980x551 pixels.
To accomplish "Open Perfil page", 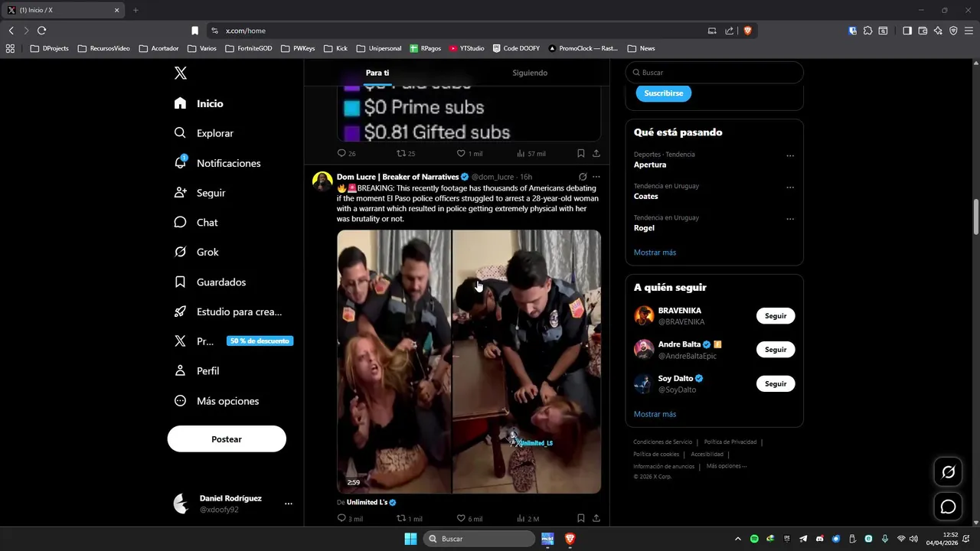I will pos(197,371).
